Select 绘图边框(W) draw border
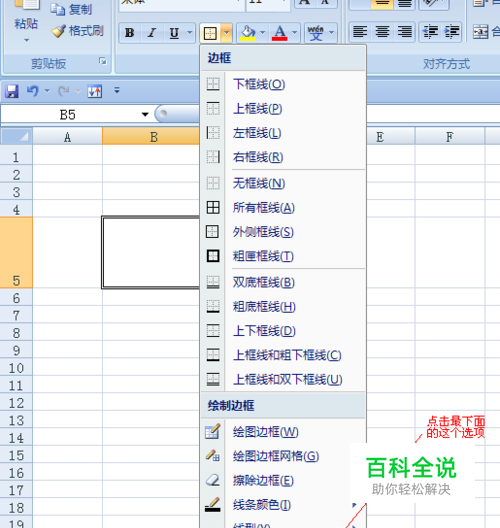The image size is (500, 528). coord(283,432)
